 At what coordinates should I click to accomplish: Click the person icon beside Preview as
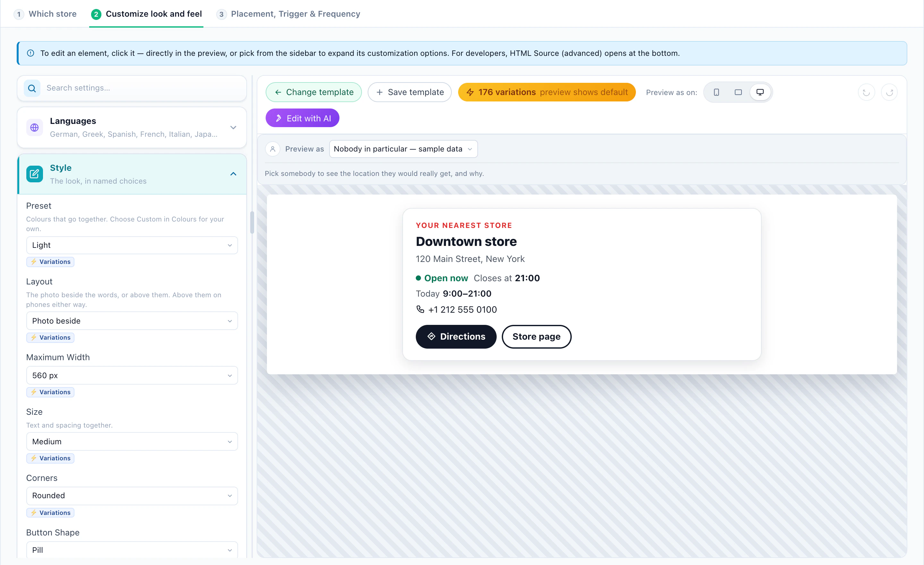pyautogui.click(x=273, y=149)
